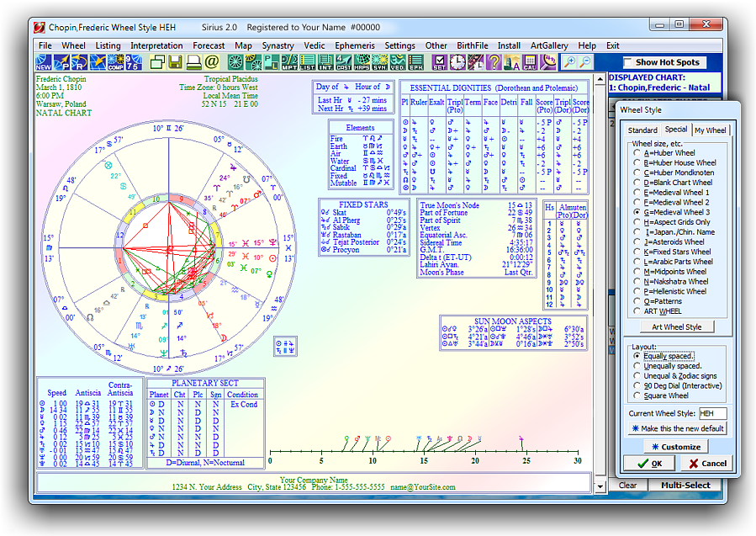Click the CAST forecast toolbar icon
Screen dimensions: 756x536
[343, 62]
